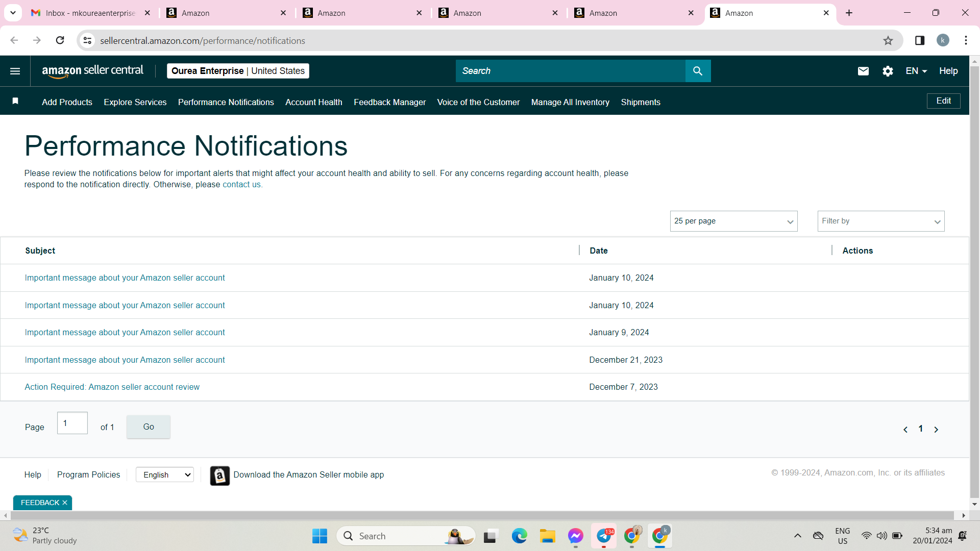Click the Go button
The height and width of the screenshot is (551, 980).
149,427
